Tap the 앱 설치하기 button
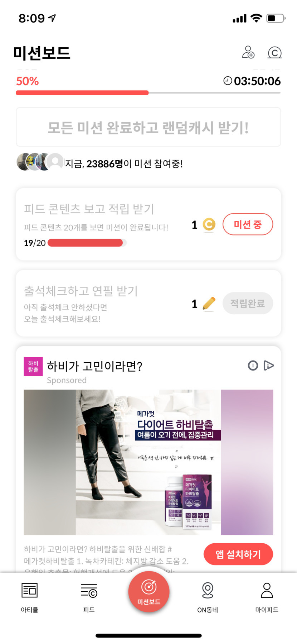The height and width of the screenshot is (644, 297). [238, 554]
